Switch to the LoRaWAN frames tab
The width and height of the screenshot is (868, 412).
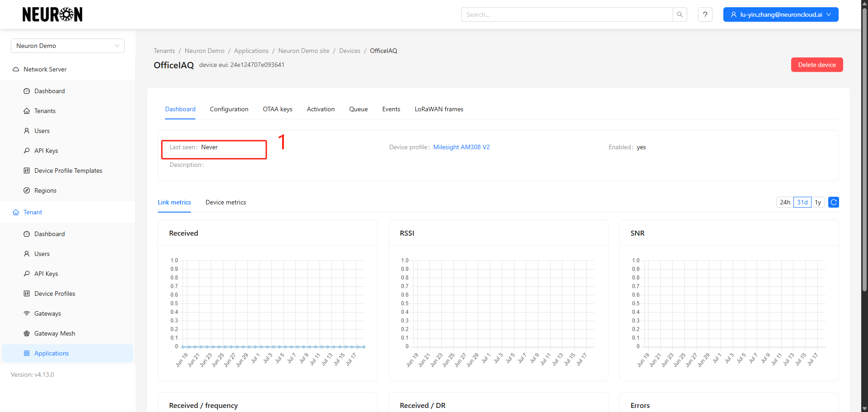[439, 109]
